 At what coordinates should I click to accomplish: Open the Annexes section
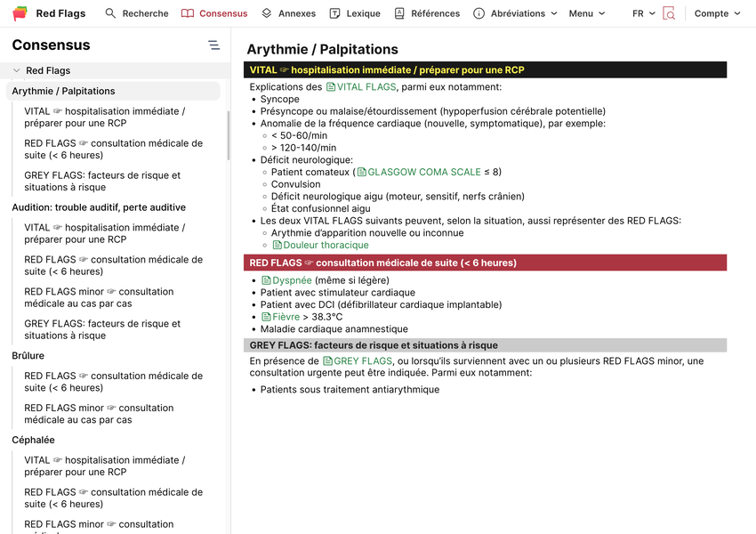point(288,13)
